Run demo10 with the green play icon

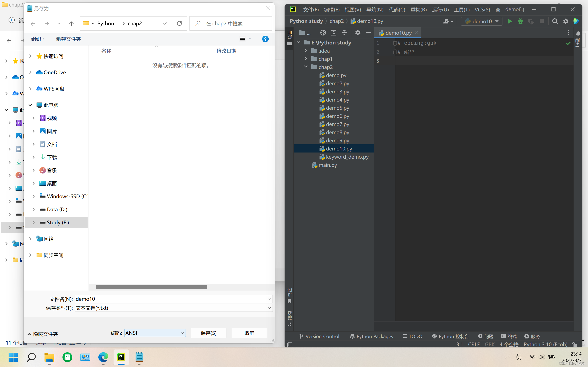pyautogui.click(x=510, y=21)
